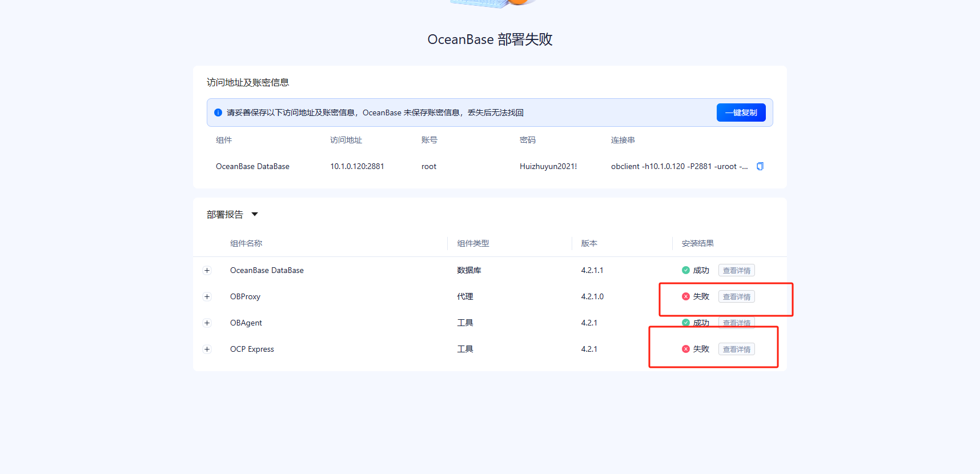Click the red failure icon in the OBProxy row
This screenshot has height=474, width=980.
[686, 296]
